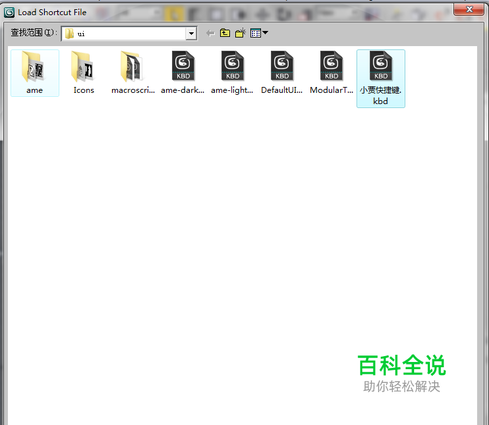Go back to previous folder
489x425 pixels.
(x=210, y=33)
